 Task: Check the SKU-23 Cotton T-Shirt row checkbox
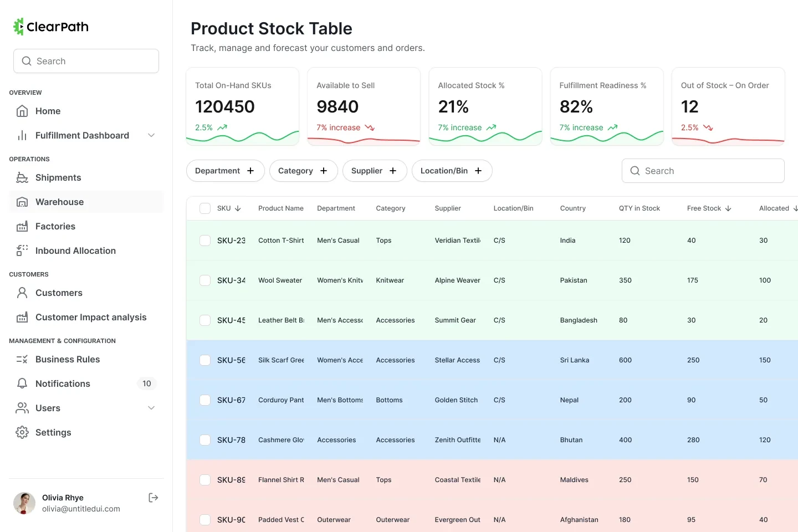(x=205, y=241)
